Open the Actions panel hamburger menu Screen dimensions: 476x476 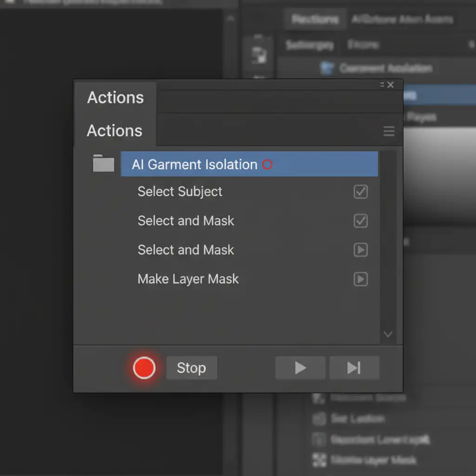point(389,132)
